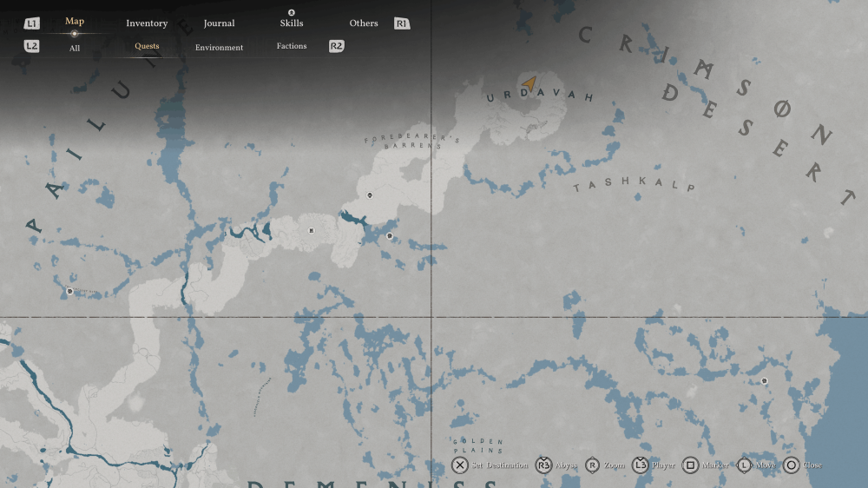Select the map marker below Forebearer's Barrens label

pos(370,195)
